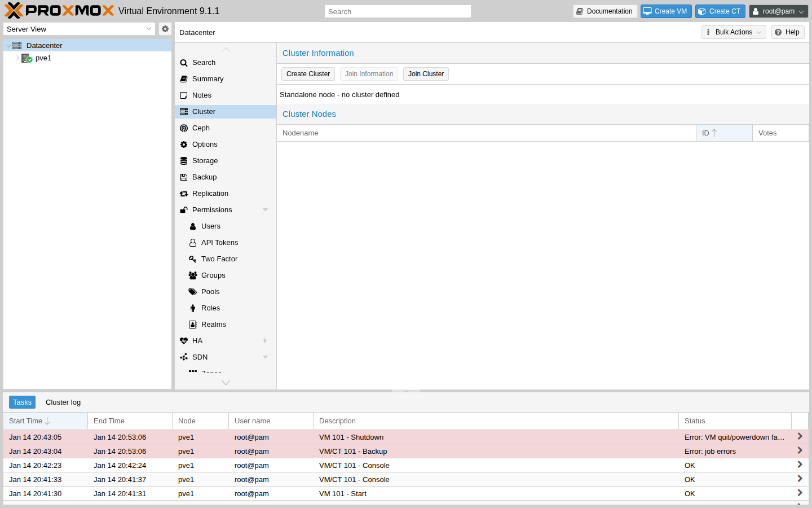Click the Replication arrows icon

184,194
